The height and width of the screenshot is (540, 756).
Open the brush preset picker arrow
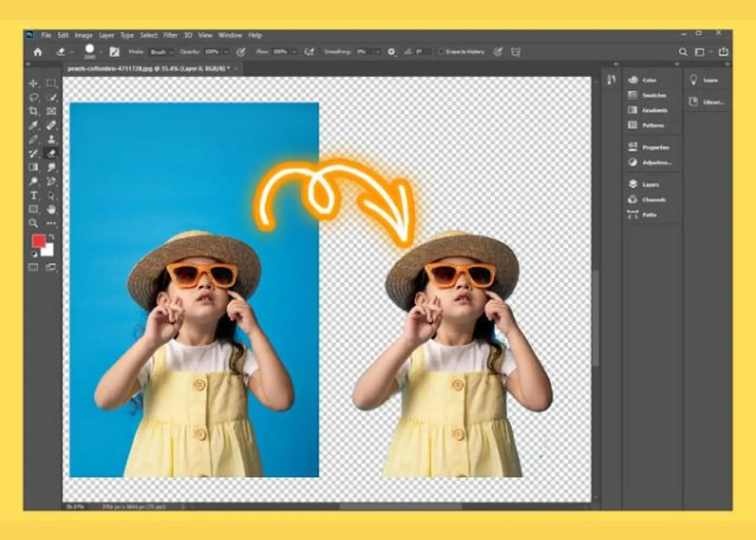pyautogui.click(x=101, y=52)
